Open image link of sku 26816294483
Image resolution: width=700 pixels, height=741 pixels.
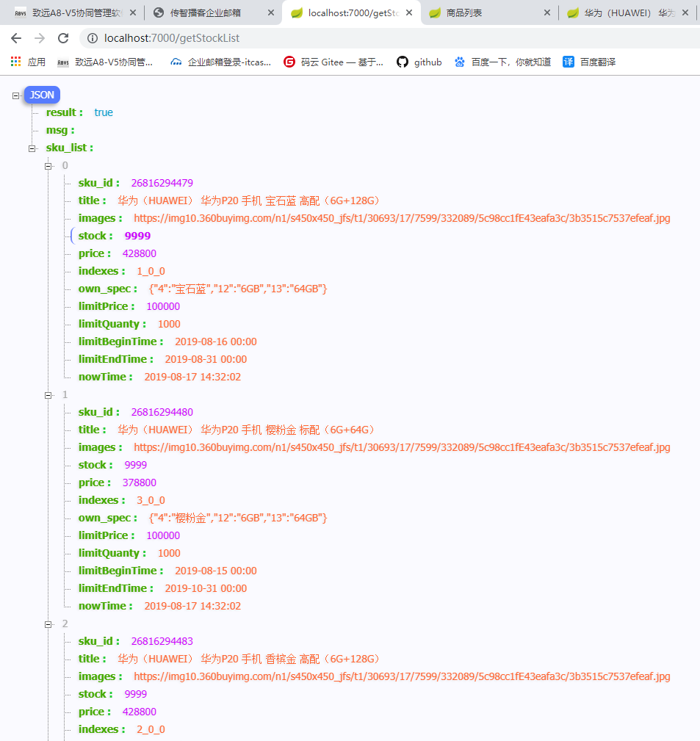402,676
